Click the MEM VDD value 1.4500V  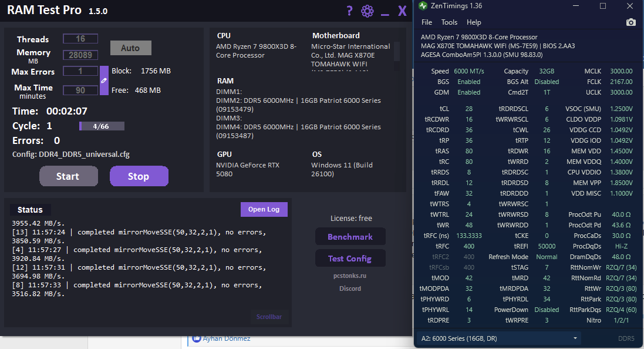click(x=621, y=151)
